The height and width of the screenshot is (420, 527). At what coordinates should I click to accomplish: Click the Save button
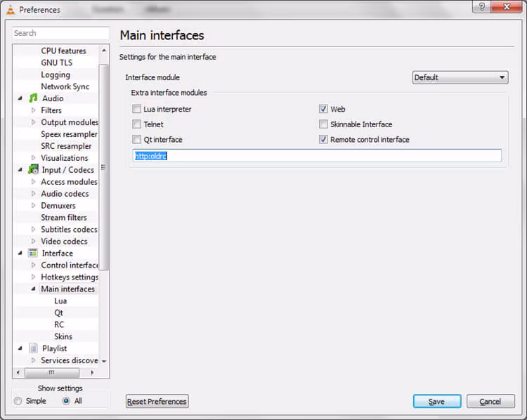437,401
